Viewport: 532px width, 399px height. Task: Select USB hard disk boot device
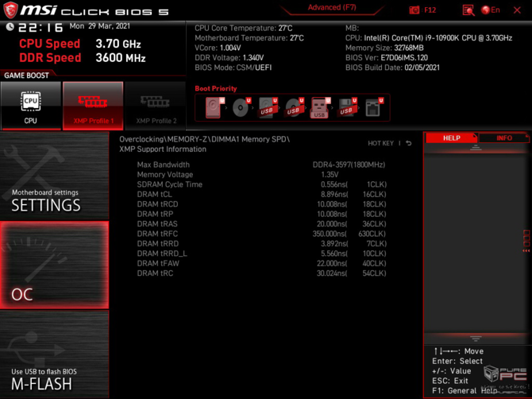(268, 107)
